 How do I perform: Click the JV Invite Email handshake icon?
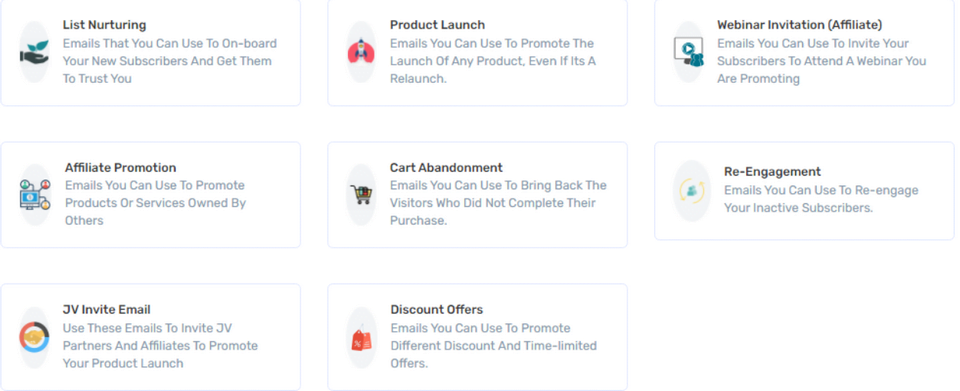click(34, 337)
